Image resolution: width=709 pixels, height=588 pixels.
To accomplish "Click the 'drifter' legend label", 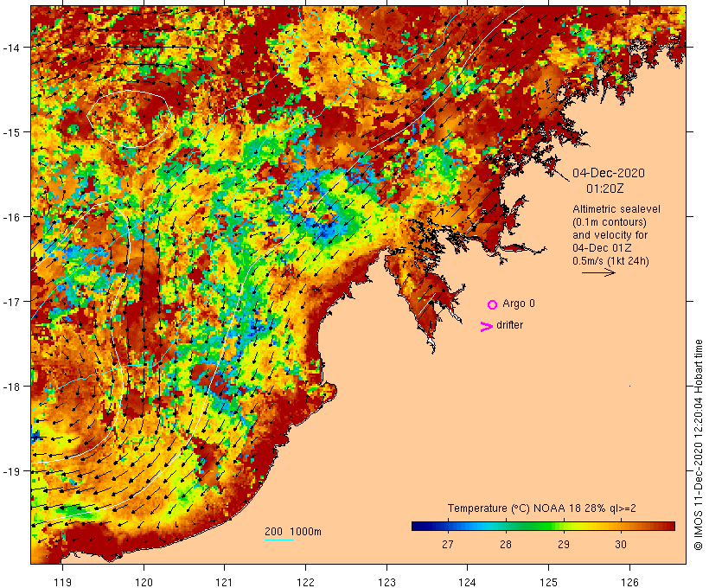I will (509, 325).
